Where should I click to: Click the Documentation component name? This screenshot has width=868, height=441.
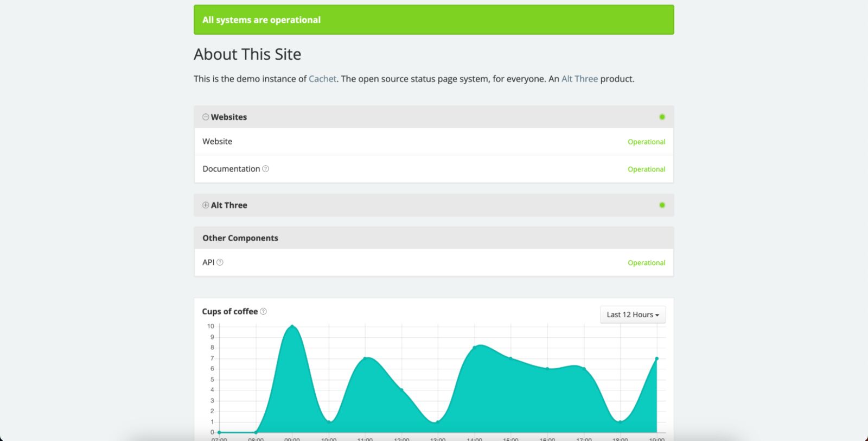[x=231, y=169]
